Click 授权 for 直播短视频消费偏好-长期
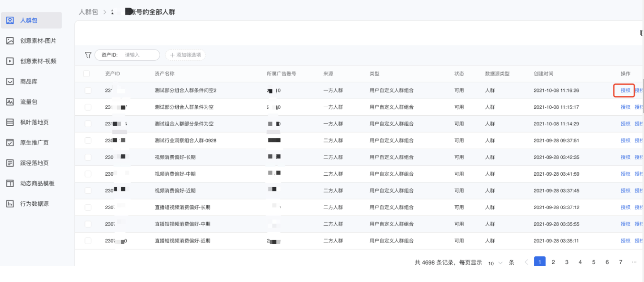Screen dimensions: 644x282 tap(625, 207)
